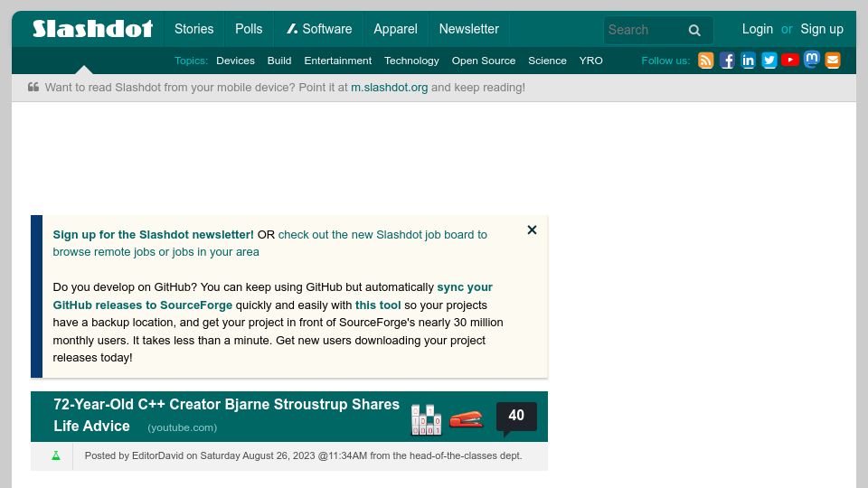The width and height of the screenshot is (868, 488).
Task: Click the green flask icon beside post info
Action: (x=56, y=455)
